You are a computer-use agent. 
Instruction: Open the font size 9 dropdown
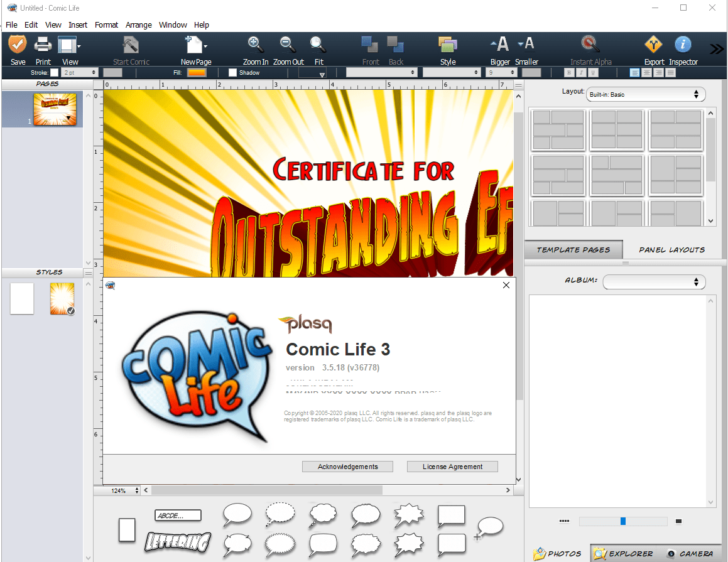[x=501, y=72]
